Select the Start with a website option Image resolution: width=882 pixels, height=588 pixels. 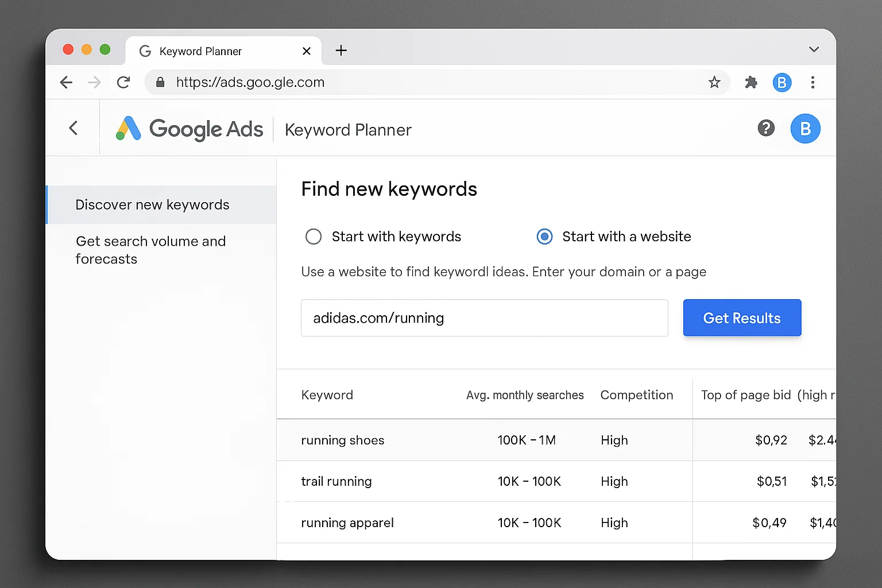[x=544, y=236]
